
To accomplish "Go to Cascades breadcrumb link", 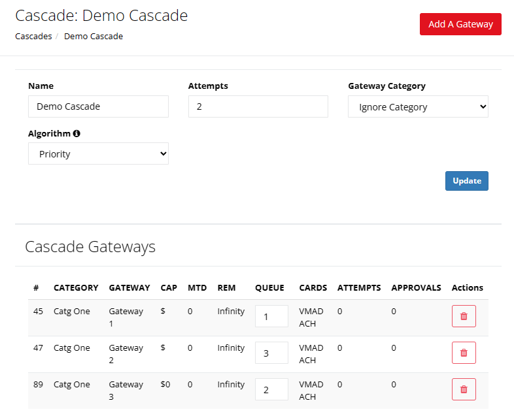I will coord(33,37).
